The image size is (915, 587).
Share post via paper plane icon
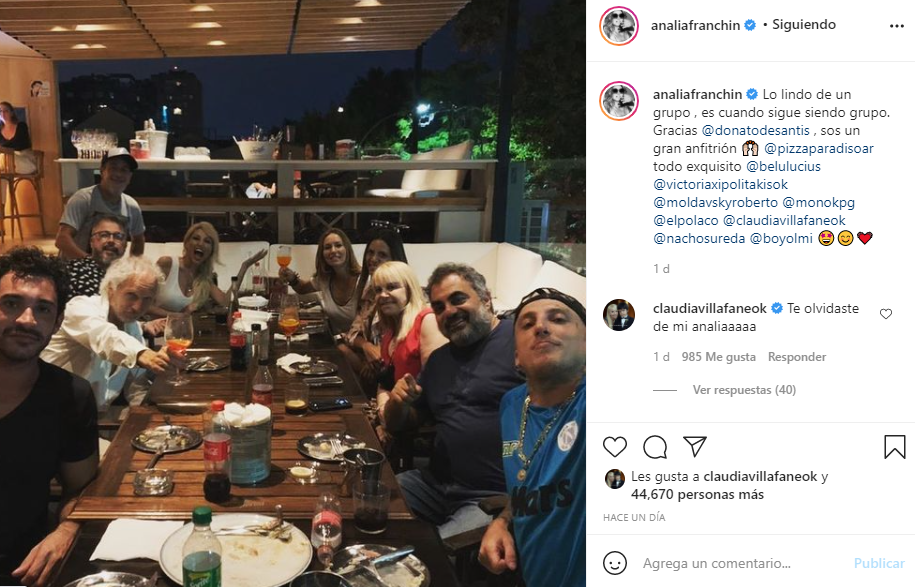[x=695, y=446]
